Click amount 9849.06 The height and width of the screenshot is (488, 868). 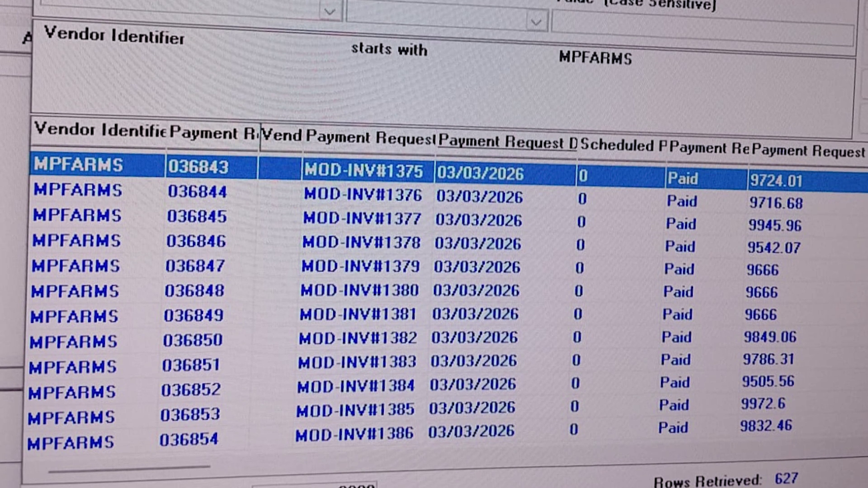(x=771, y=337)
